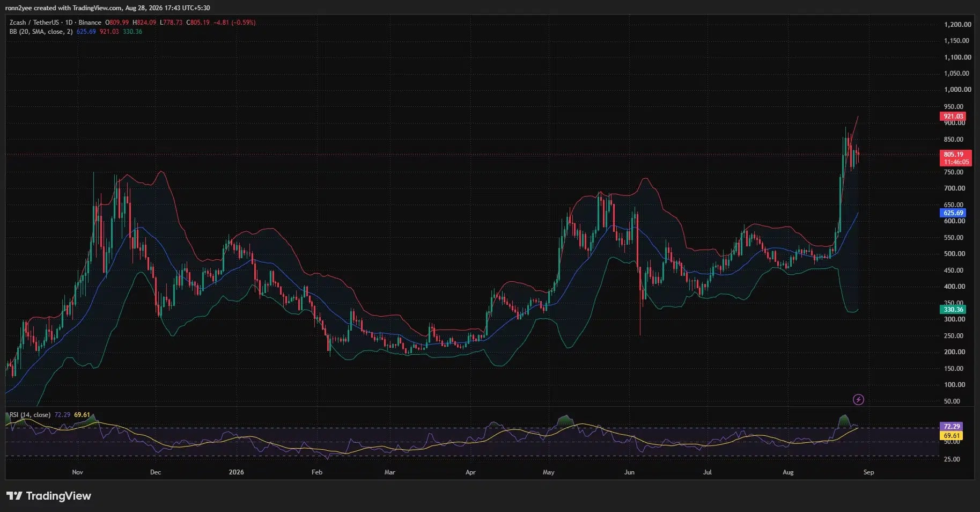Click the open value O809.99
The image size is (980, 512).
pyautogui.click(x=116, y=23)
